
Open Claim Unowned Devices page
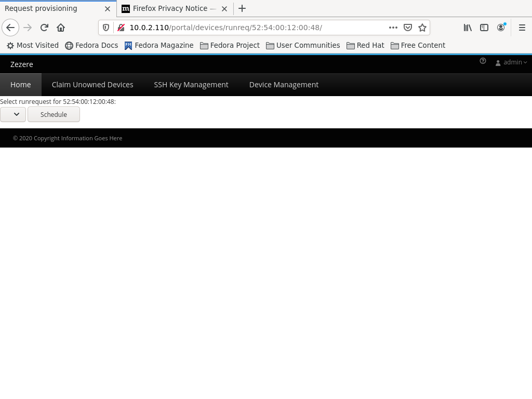(x=92, y=85)
